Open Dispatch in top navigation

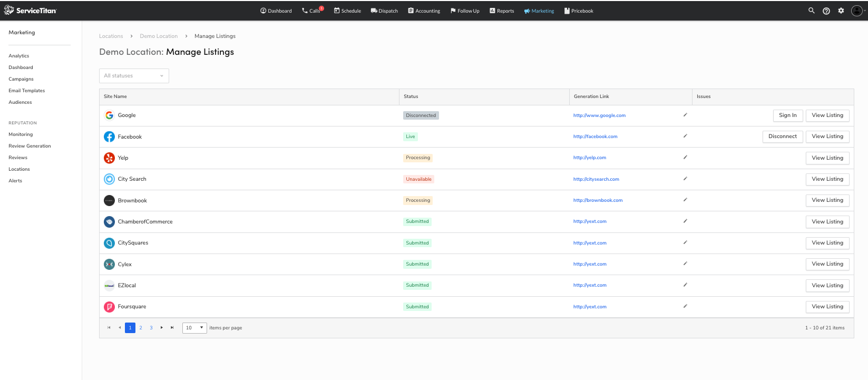[384, 11]
